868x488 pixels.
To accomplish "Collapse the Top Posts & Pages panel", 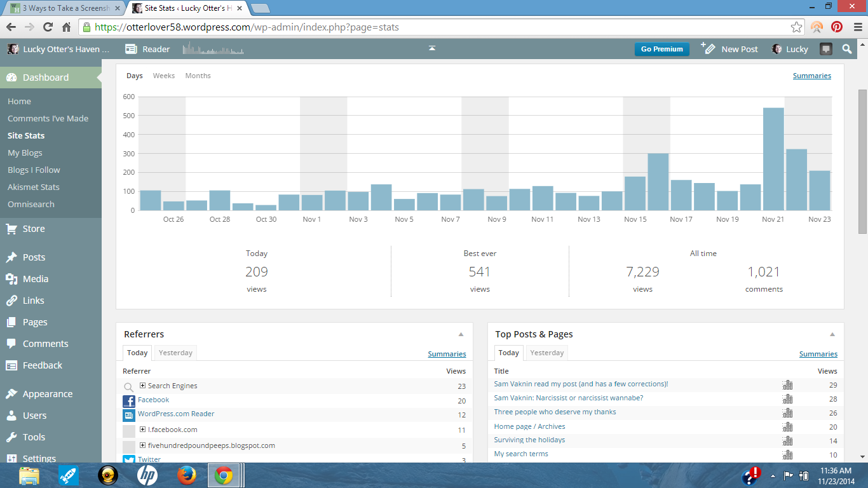I will click(x=832, y=334).
